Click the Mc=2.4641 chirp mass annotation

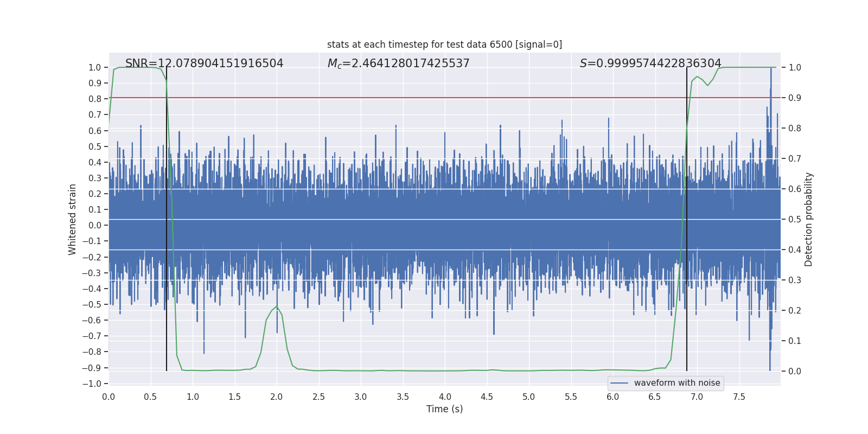coord(398,63)
